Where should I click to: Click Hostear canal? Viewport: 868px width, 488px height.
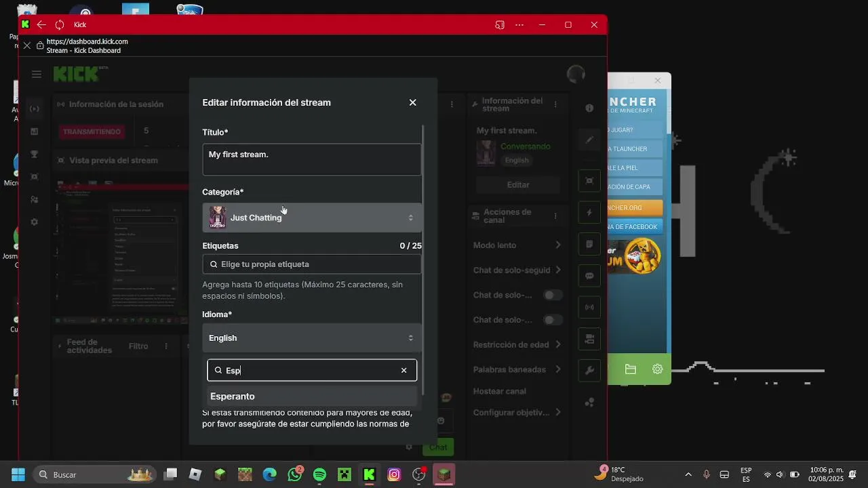pos(499,391)
